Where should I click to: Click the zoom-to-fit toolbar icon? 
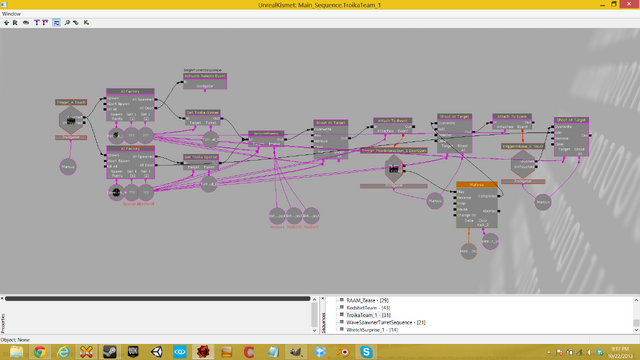coord(26,23)
